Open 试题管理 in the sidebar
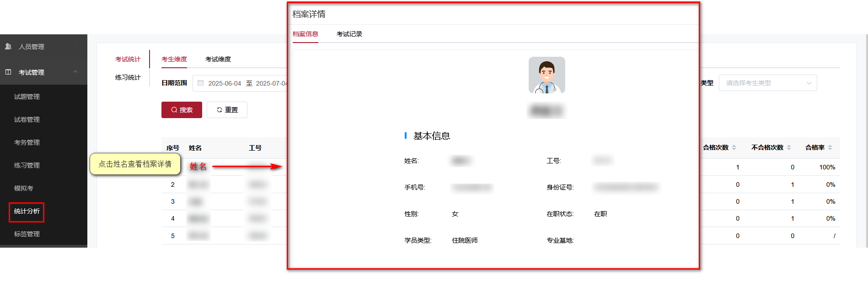868x282 pixels. [x=27, y=97]
